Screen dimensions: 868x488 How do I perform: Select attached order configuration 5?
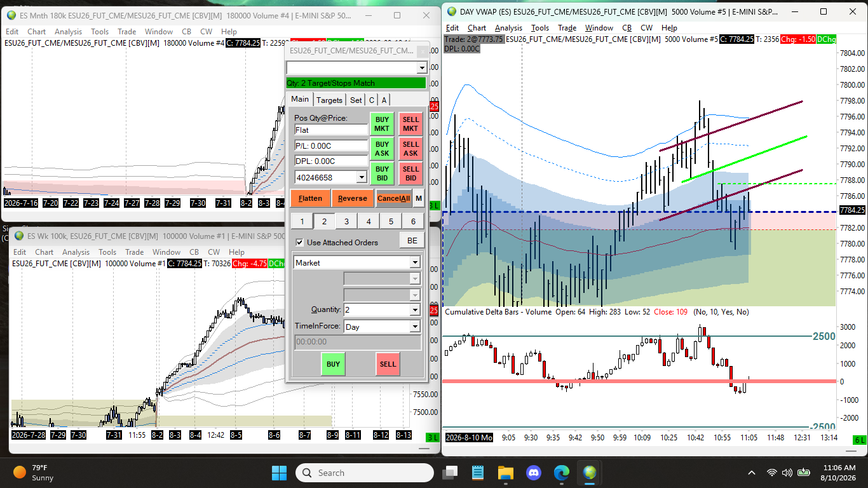tap(391, 221)
